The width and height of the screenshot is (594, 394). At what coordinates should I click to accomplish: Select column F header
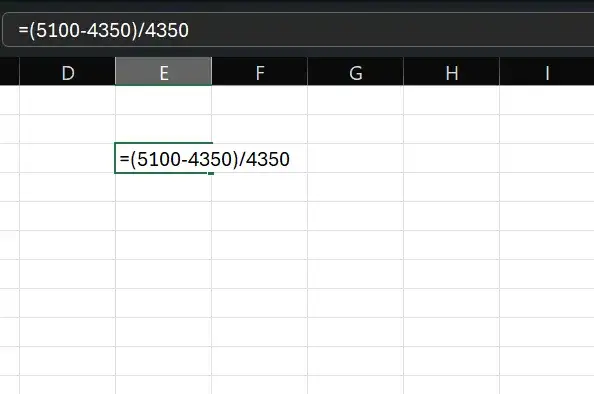[x=259, y=72]
